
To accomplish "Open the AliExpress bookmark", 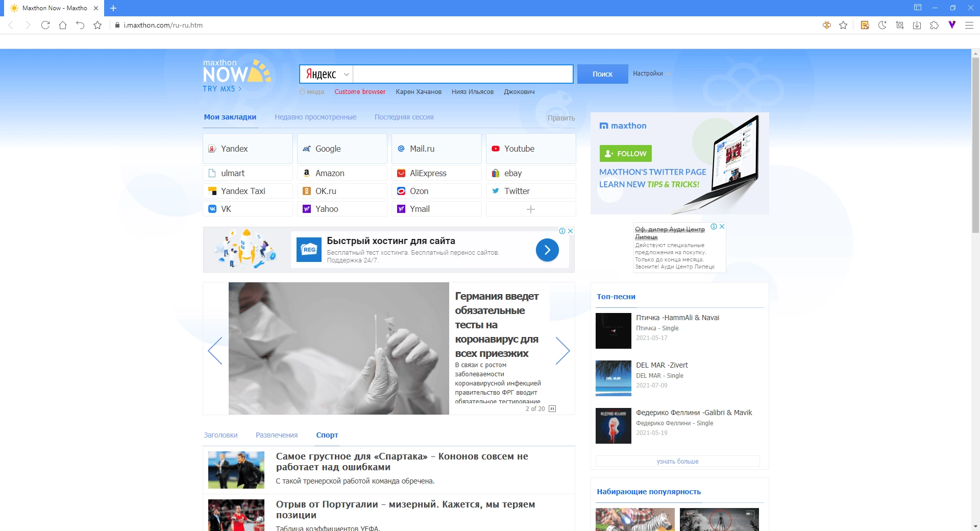I will [x=436, y=173].
